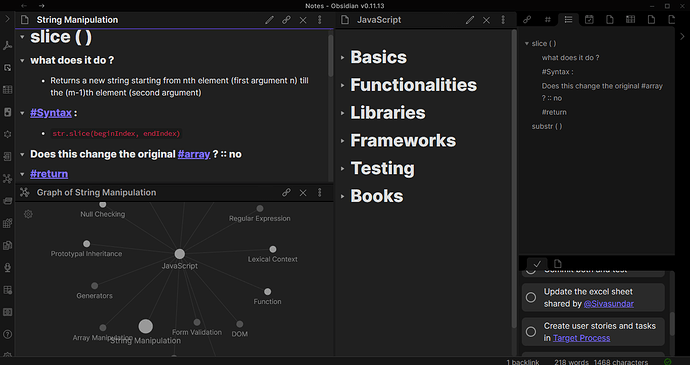This screenshot has width=690, height=365.
Task: Select the Form Validation graph node
Action: pos(197,323)
